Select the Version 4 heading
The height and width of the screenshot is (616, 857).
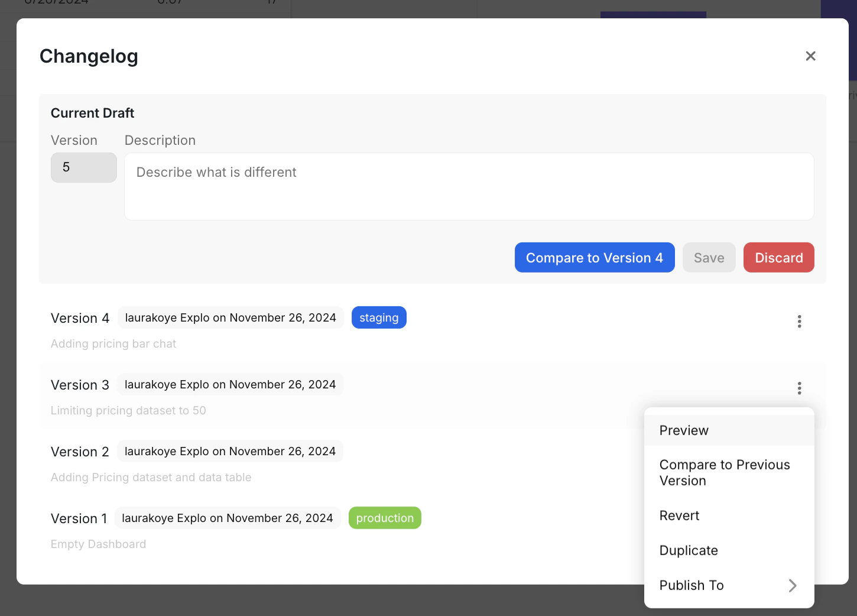80,318
